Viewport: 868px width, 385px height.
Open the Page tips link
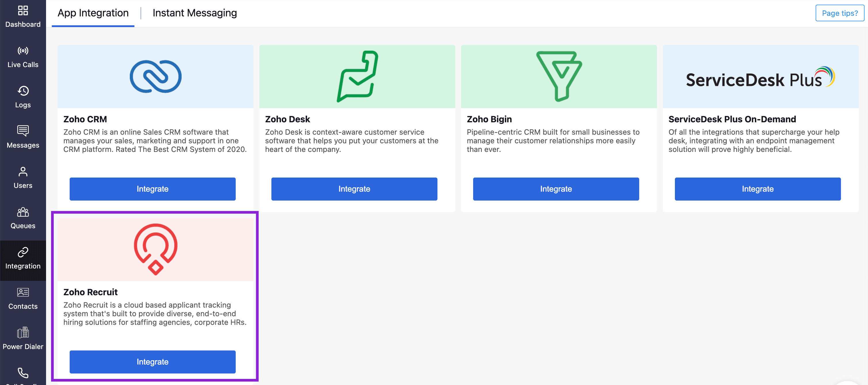click(x=839, y=13)
